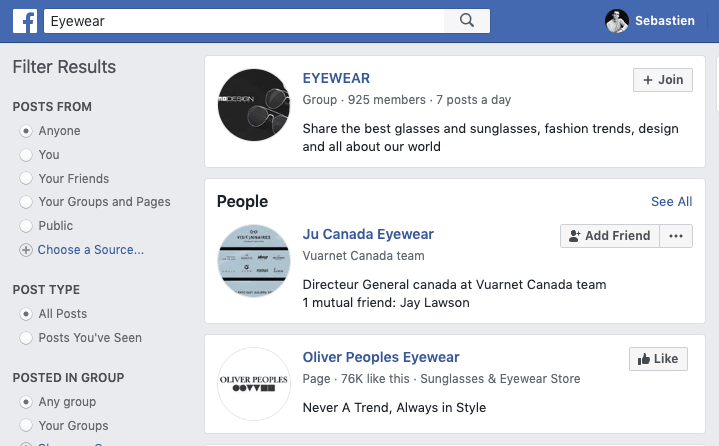The image size is (719, 446).
Task: Focus the search field containing Eyewear
Action: [244, 21]
